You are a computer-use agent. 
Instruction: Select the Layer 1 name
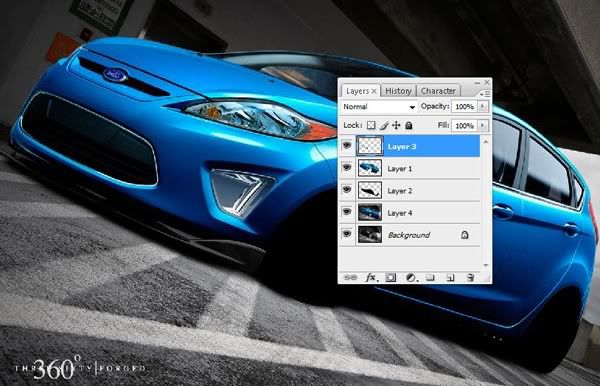point(399,169)
